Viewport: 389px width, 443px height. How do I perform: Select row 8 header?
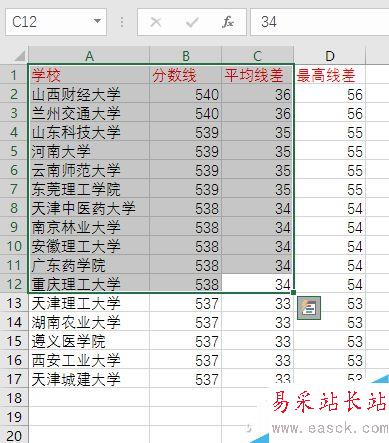(x=14, y=208)
